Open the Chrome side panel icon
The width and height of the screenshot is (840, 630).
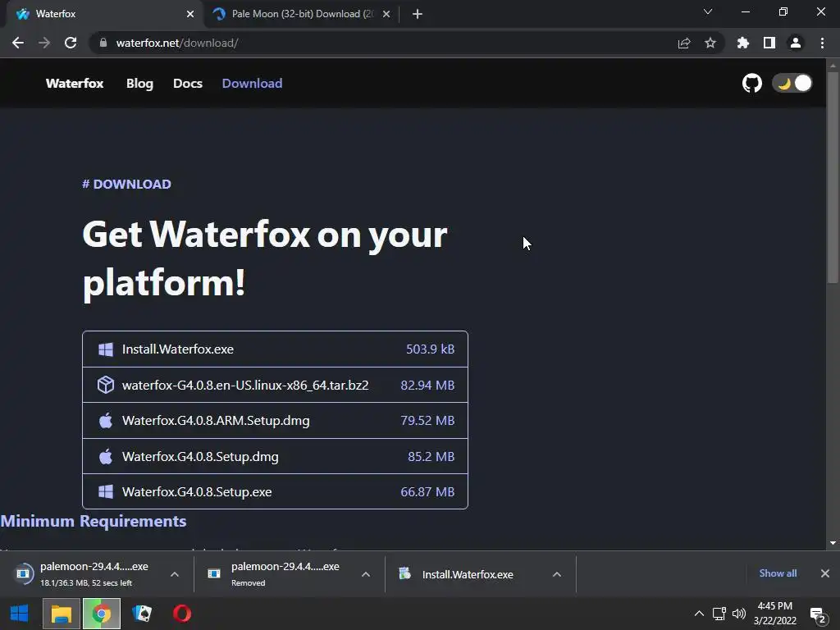[x=769, y=43]
